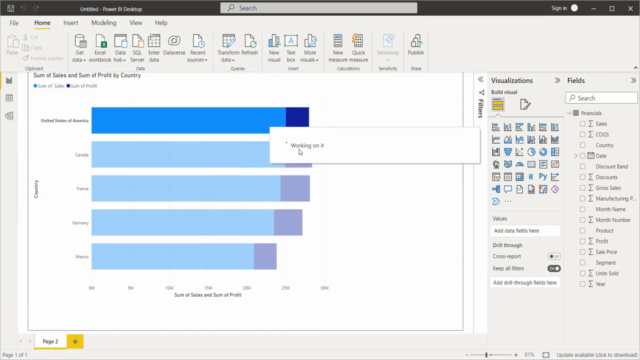The image size is (640, 360).
Task: Check the Discount Band field
Action: [x=582, y=167]
